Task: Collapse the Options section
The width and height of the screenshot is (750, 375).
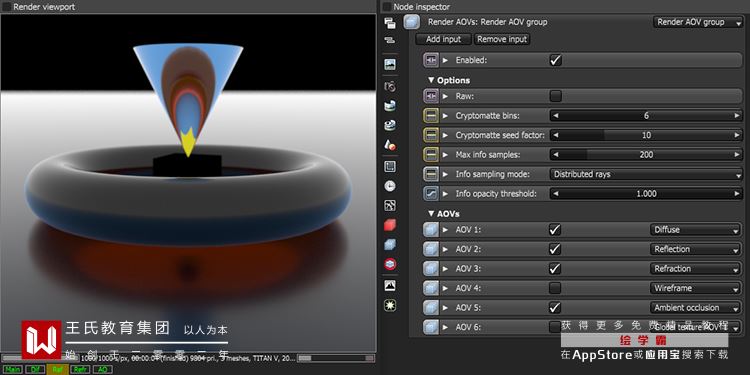Action: (x=431, y=80)
